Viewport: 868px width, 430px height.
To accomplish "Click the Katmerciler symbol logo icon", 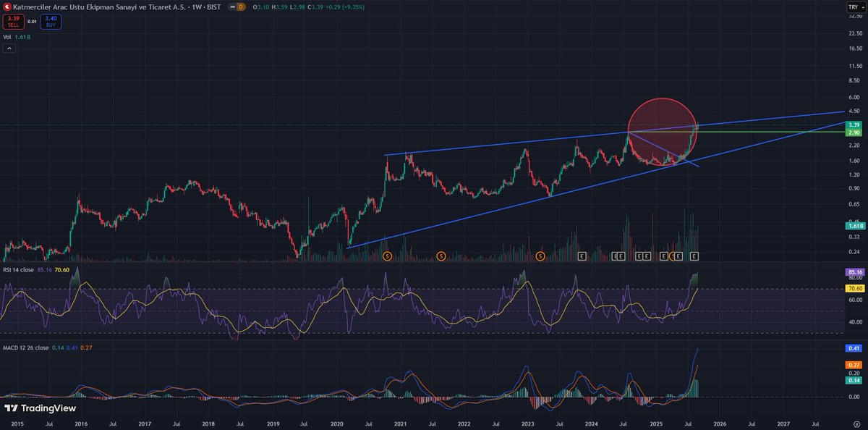I will tap(8, 7).
